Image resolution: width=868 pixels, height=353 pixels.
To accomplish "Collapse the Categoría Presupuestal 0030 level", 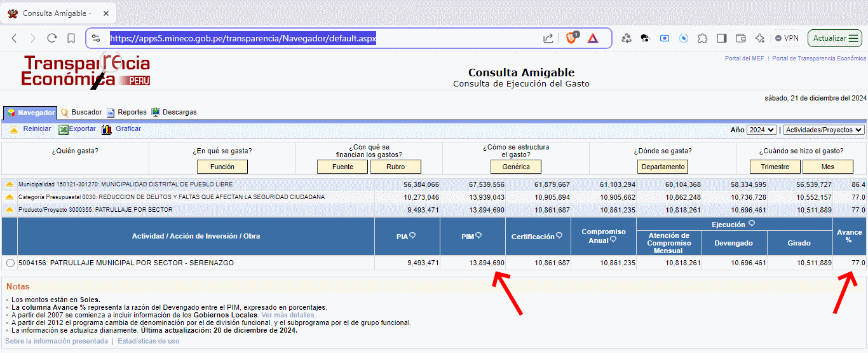I will [x=10, y=197].
